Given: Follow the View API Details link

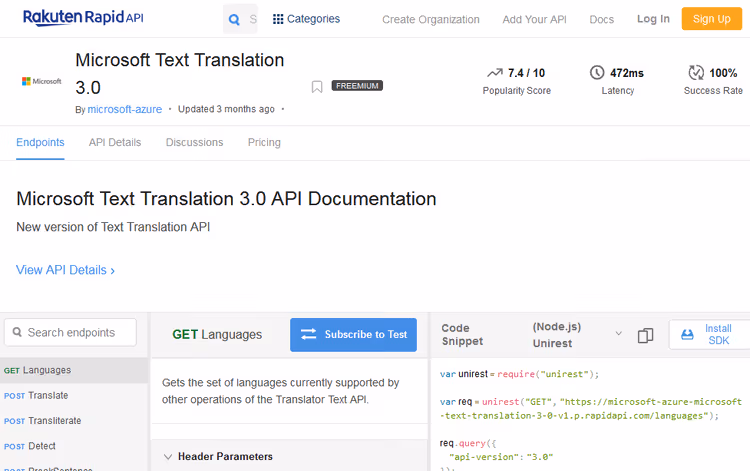Looking at the screenshot, I should click(x=66, y=270).
